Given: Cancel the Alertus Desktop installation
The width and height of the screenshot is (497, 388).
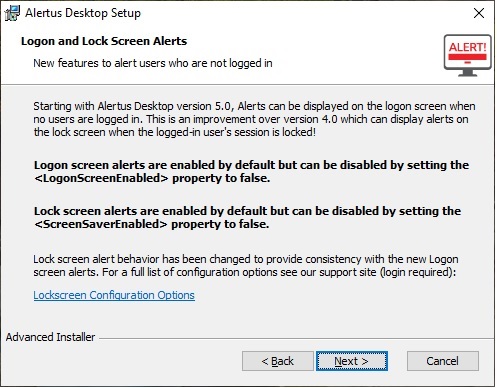Looking at the screenshot, I should pyautogui.click(x=443, y=361).
